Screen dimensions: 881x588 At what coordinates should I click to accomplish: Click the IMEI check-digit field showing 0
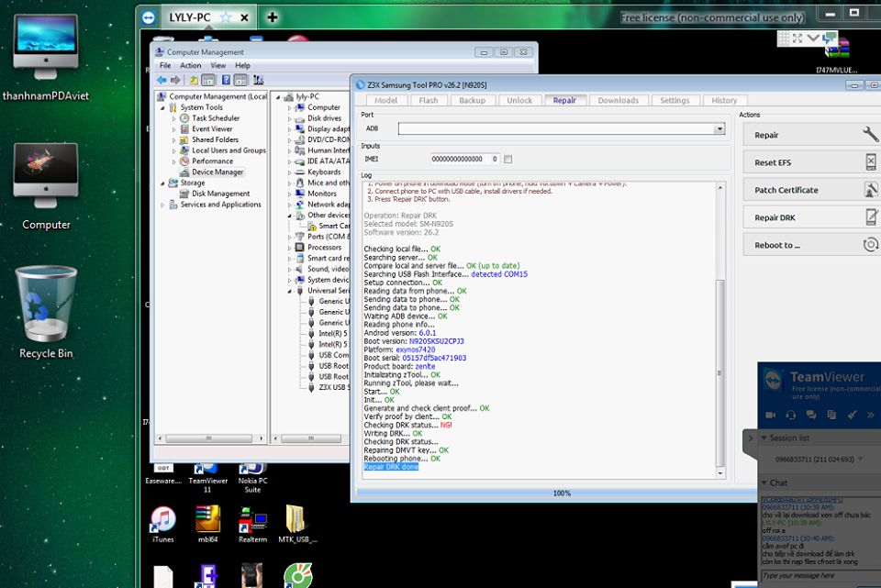494,159
